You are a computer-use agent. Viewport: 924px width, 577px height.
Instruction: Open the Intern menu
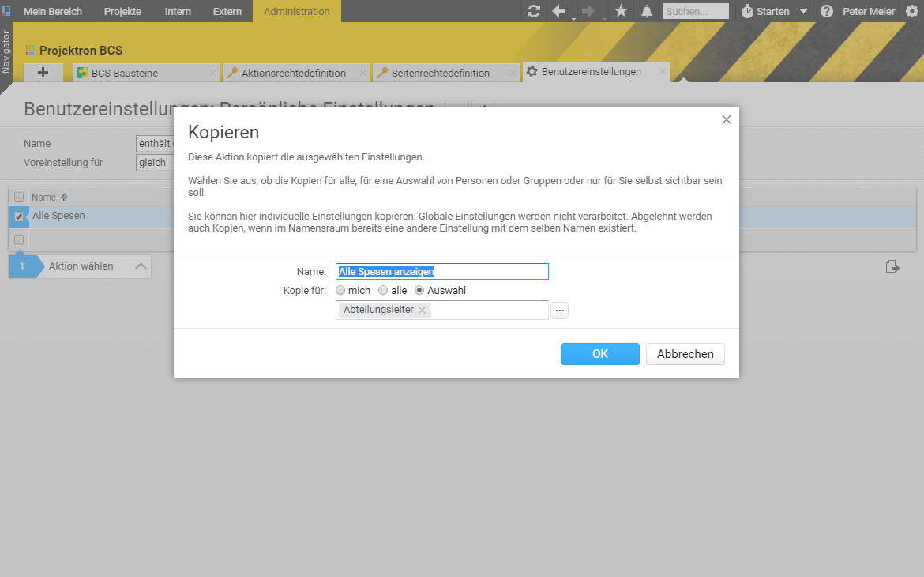tap(178, 11)
